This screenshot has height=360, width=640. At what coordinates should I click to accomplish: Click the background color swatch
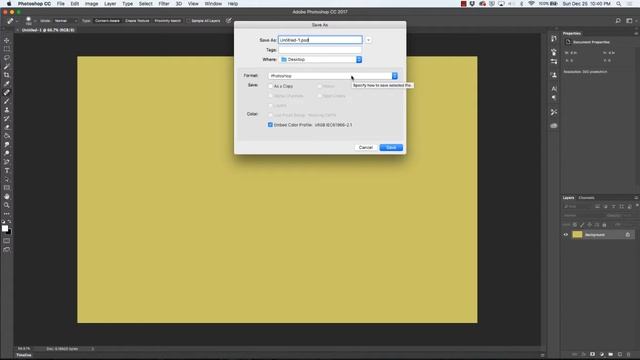click(x=9, y=232)
